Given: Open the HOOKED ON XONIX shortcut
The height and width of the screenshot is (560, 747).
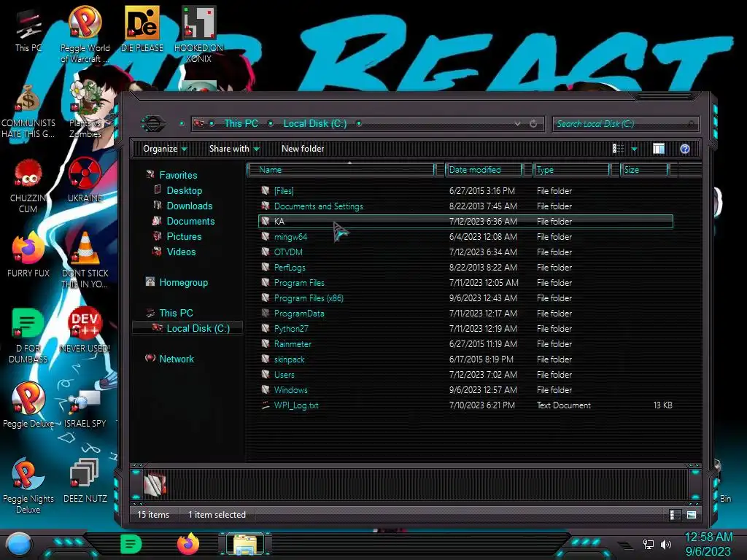Looking at the screenshot, I should coord(198,34).
